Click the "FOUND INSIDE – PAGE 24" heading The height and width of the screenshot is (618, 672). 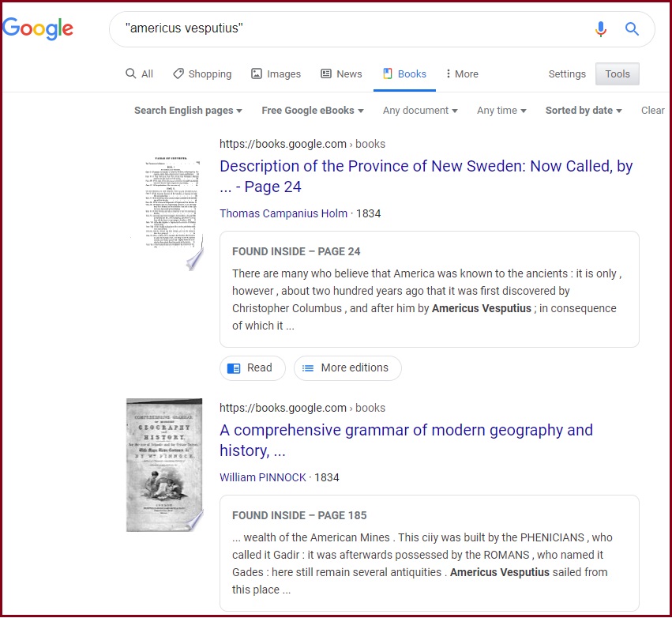(296, 251)
